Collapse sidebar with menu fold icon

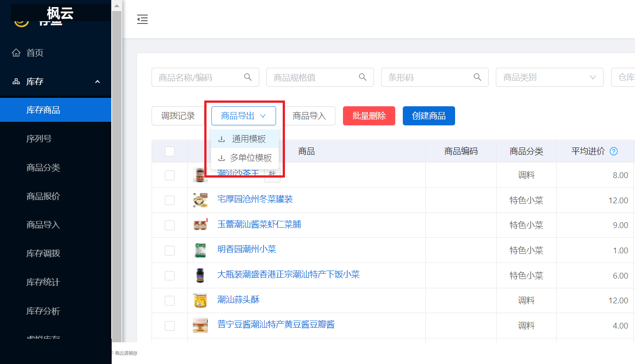point(142,19)
